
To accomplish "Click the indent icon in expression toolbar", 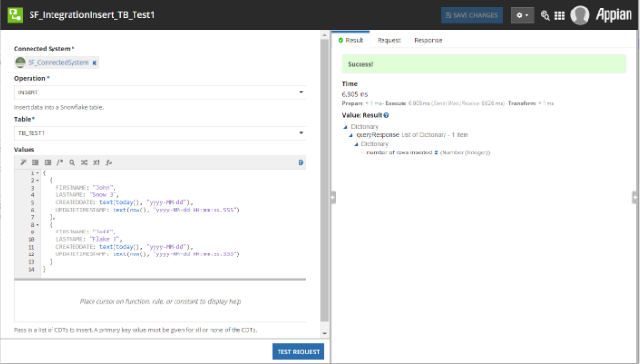I will pos(35,162).
